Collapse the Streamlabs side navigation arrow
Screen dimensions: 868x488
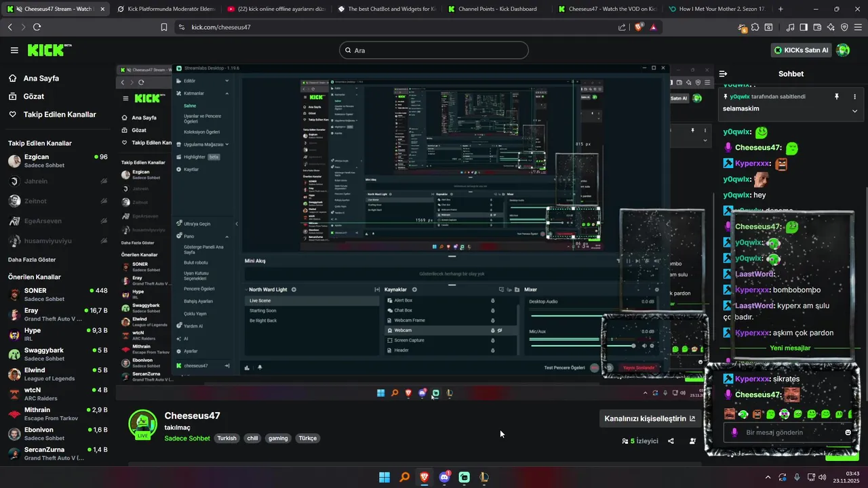pos(237,224)
